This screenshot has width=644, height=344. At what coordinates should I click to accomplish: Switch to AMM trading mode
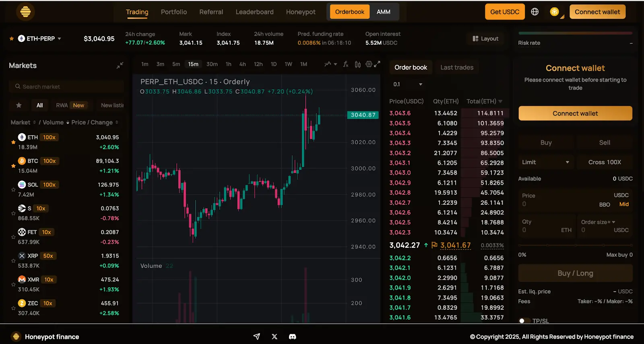[x=383, y=12]
